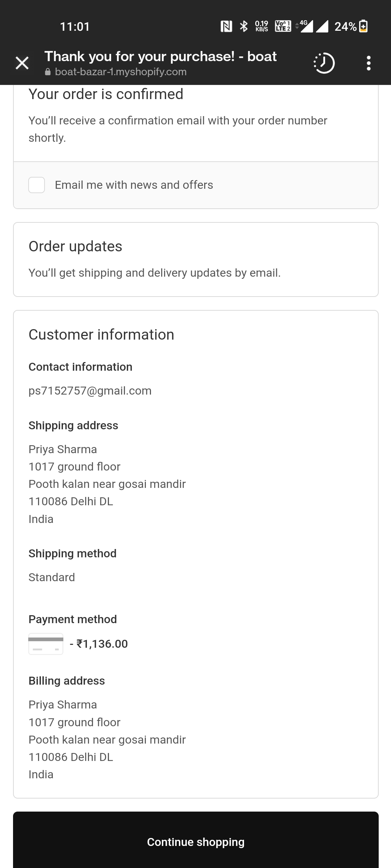This screenshot has width=391, height=868.
Task: Tap the Order updates heading
Action: click(75, 246)
